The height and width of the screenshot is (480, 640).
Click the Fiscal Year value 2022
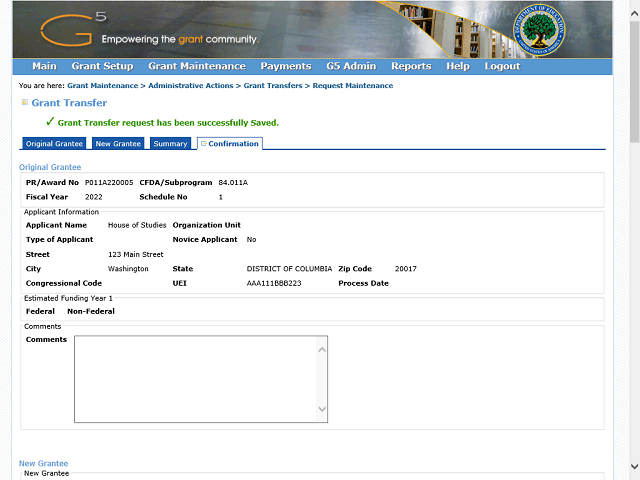click(93, 197)
